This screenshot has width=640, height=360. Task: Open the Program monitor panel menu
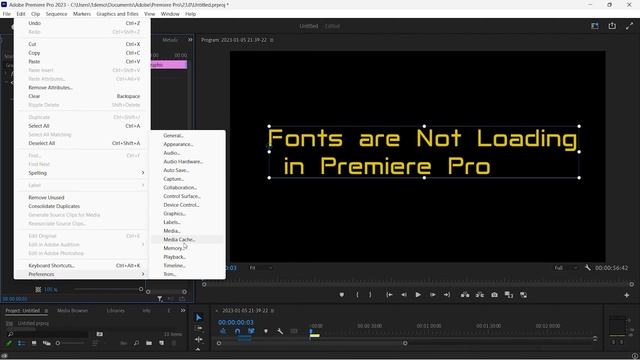(x=272, y=40)
